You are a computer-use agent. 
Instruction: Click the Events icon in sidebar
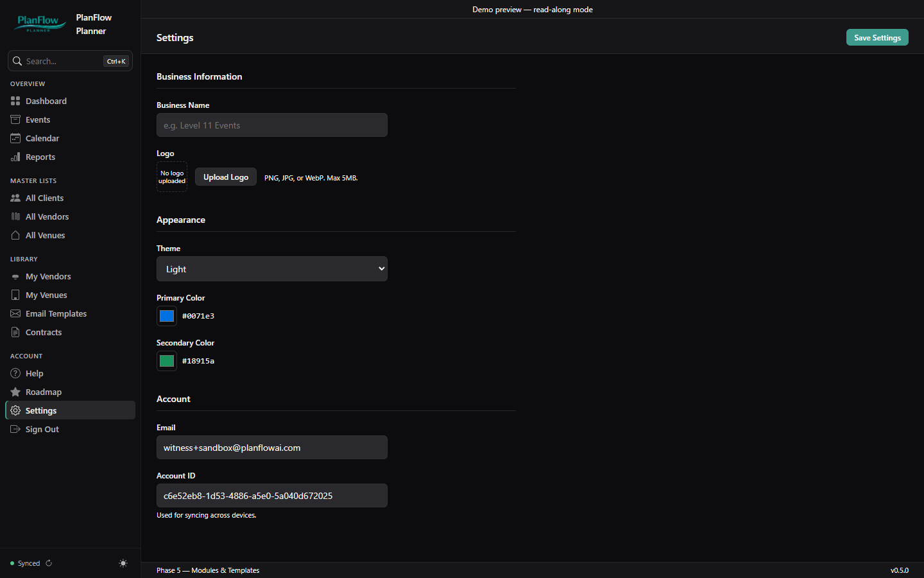[x=15, y=119]
